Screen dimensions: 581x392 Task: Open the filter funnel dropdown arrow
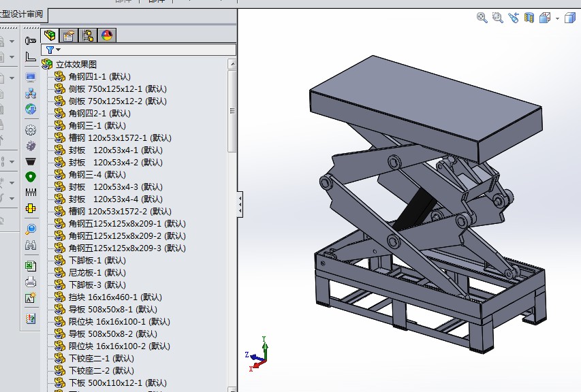pyautogui.click(x=59, y=50)
